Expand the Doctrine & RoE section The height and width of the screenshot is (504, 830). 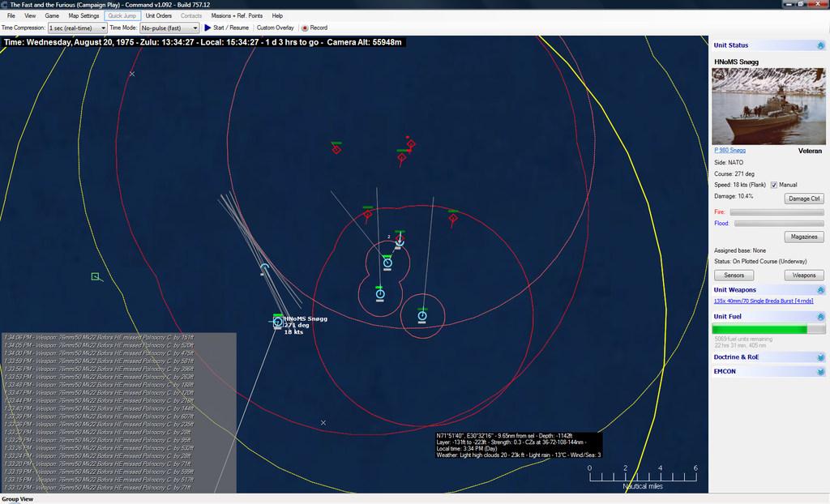tap(820, 357)
